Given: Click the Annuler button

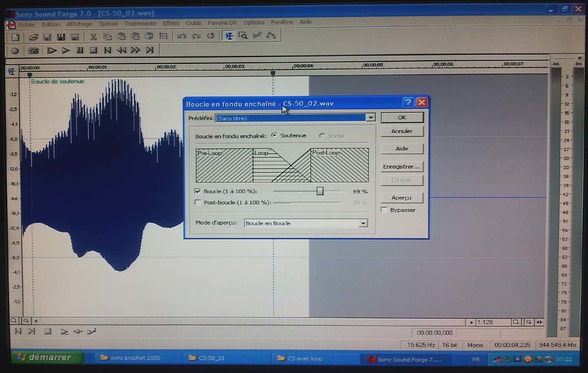Looking at the screenshot, I should pyautogui.click(x=402, y=131).
